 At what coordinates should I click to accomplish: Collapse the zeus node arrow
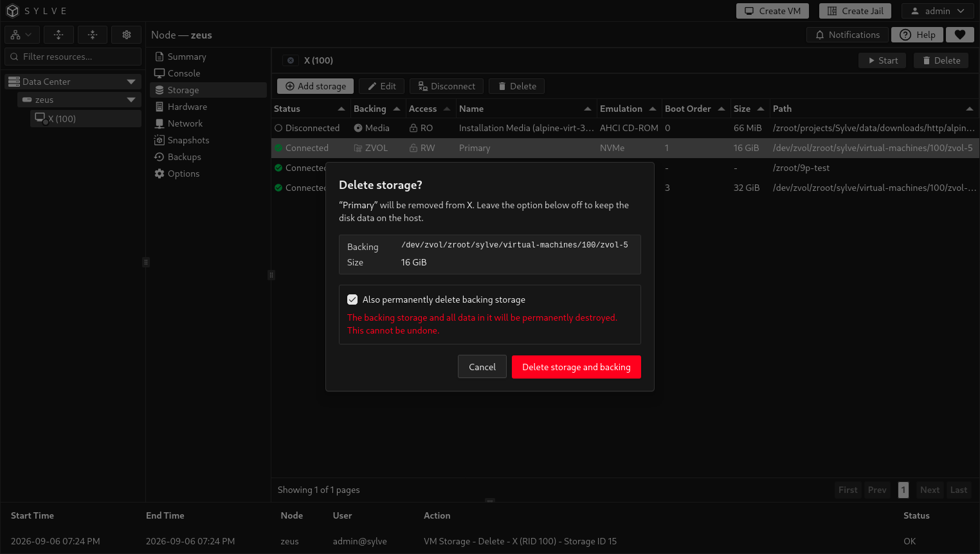click(131, 100)
